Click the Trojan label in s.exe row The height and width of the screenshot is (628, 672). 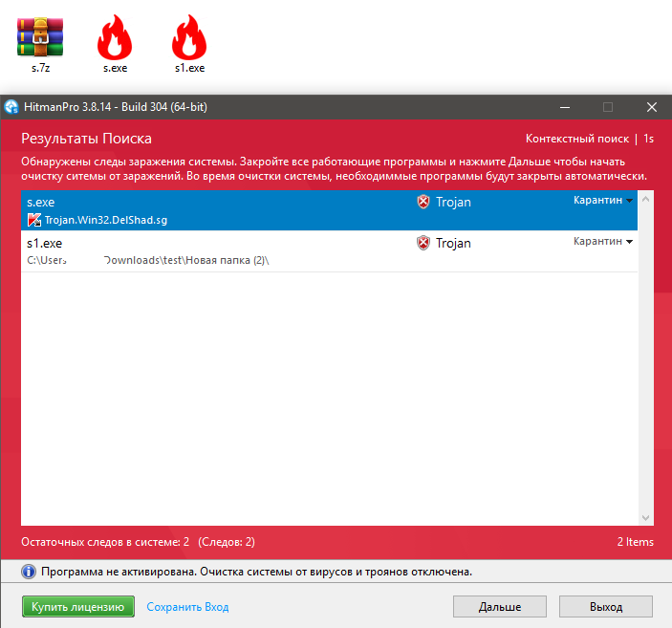coord(453,202)
